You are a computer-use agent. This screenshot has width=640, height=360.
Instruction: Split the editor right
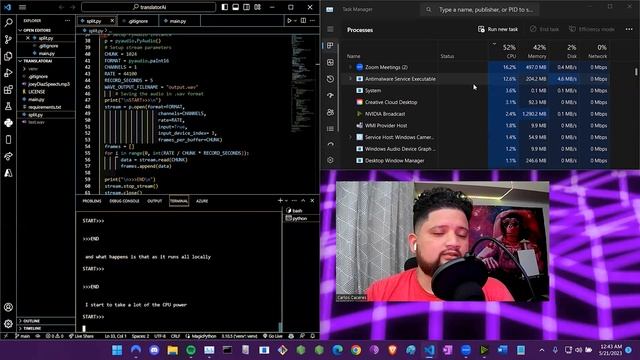pos(303,20)
